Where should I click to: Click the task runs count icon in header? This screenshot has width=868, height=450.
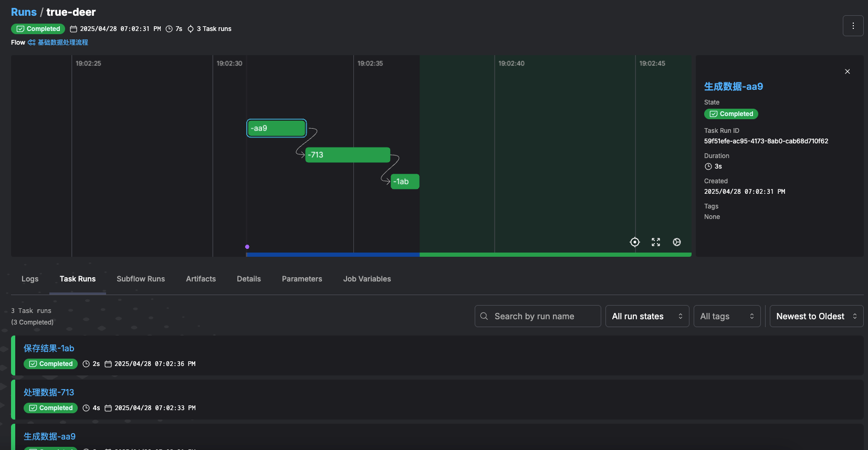(x=191, y=29)
